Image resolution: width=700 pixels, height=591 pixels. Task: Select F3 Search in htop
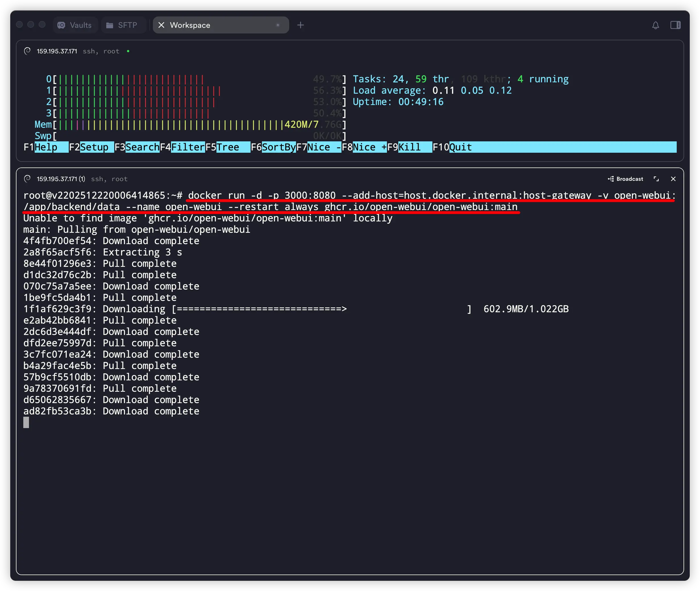point(138,147)
